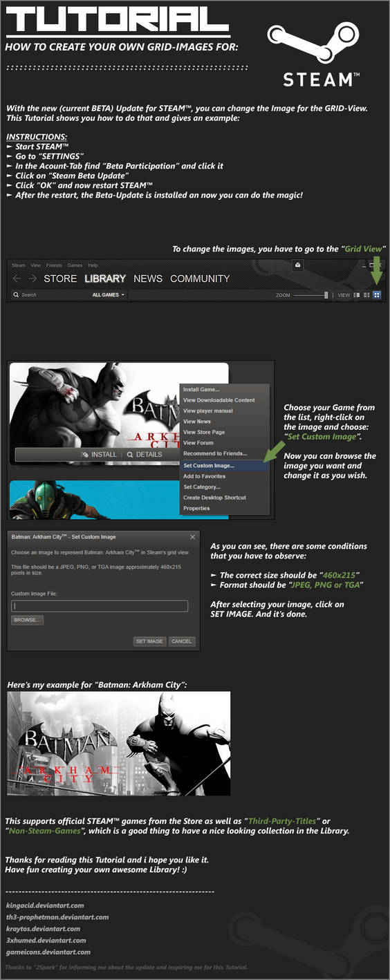Open the Help menu
The width and height of the screenshot is (390, 980).
point(93,265)
